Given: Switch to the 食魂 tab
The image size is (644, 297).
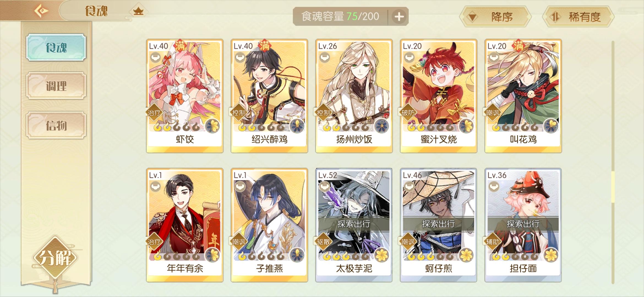Looking at the screenshot, I should [x=56, y=47].
